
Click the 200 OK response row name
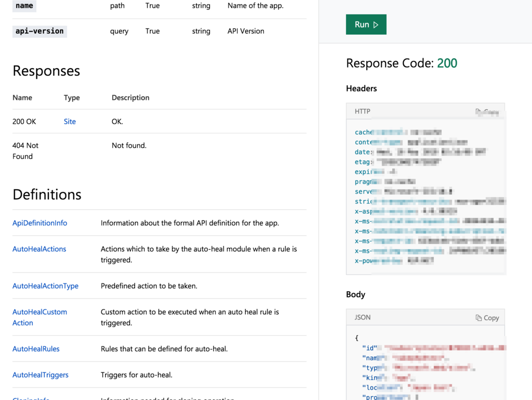24,122
